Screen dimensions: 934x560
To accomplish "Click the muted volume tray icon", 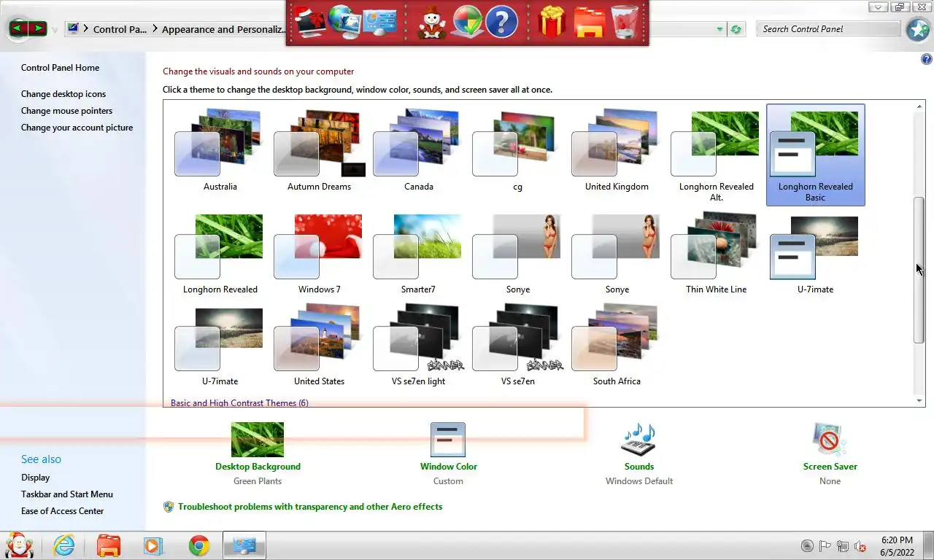I will click(860, 546).
